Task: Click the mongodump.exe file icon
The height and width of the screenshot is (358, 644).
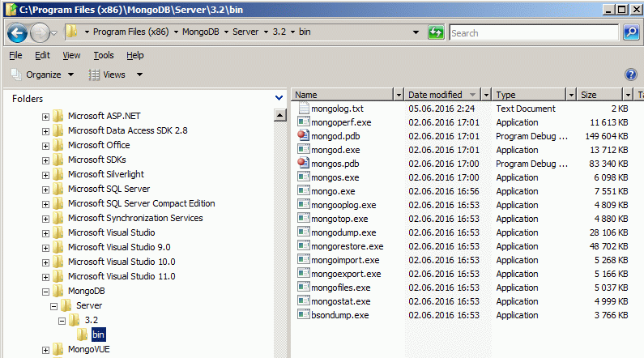Action: coord(304,232)
